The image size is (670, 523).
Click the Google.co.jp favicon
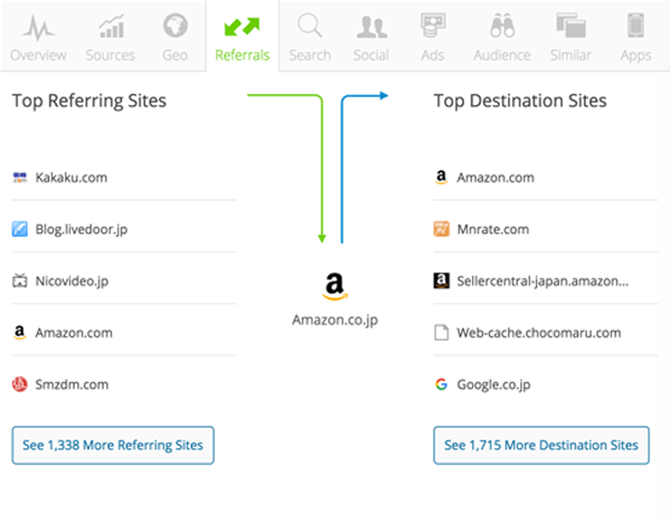[x=441, y=384]
